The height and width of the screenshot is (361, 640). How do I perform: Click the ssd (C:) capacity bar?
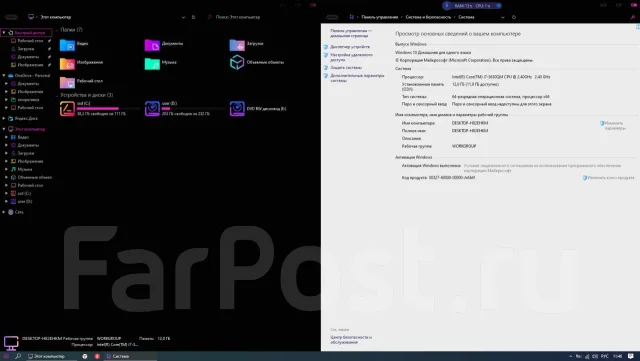click(x=109, y=109)
